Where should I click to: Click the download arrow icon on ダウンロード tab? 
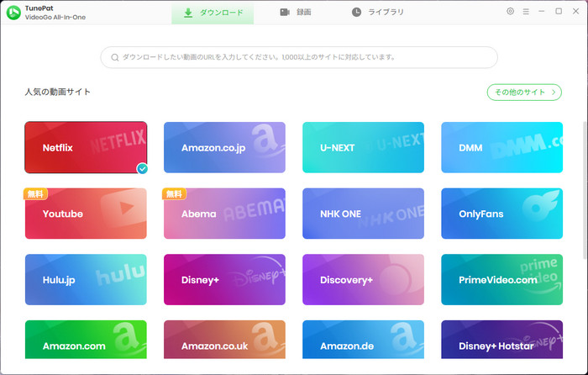pos(188,13)
